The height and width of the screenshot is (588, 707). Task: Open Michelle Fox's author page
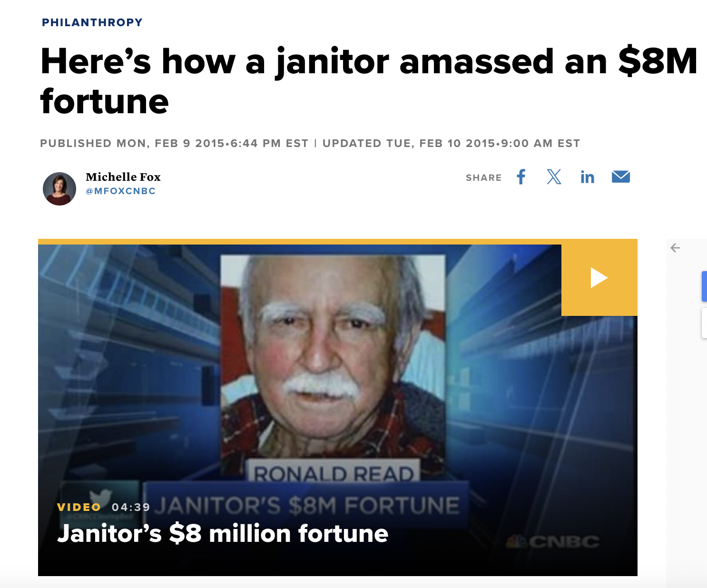point(123,177)
